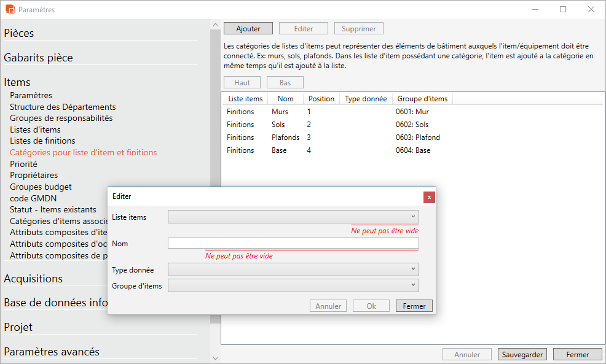The width and height of the screenshot is (606, 364).
Task: Click the Paramètres app icon in title bar
Action: click(10, 10)
